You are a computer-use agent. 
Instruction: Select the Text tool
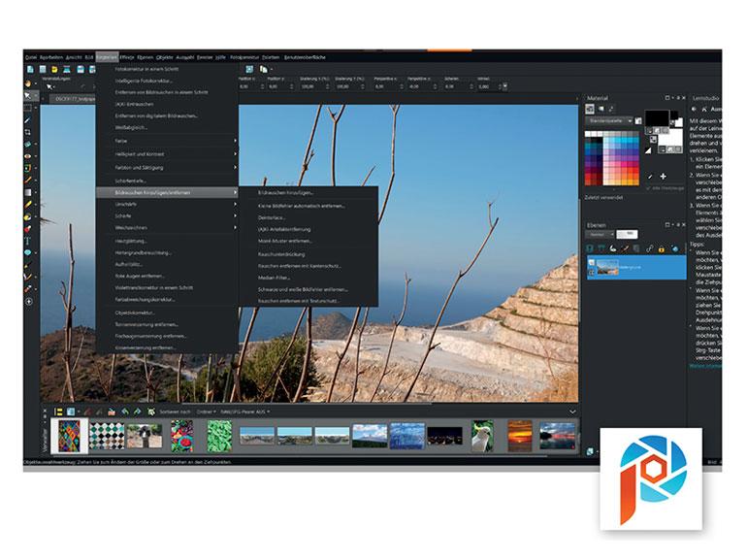point(28,241)
